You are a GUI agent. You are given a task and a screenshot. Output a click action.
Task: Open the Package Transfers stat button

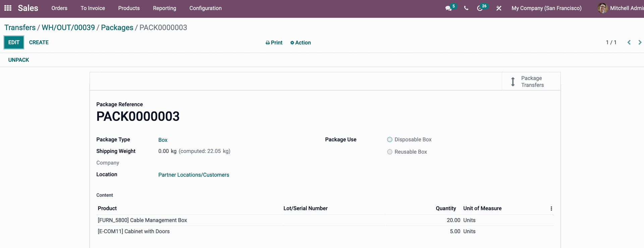pyautogui.click(x=531, y=81)
